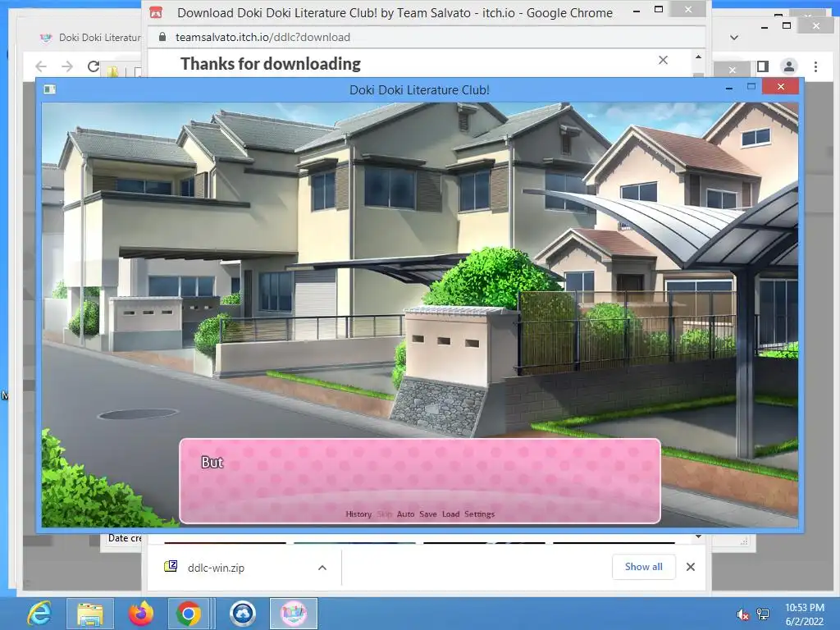Click itch.io favicon in Chrome title
This screenshot has height=630, width=840.
[156, 12]
